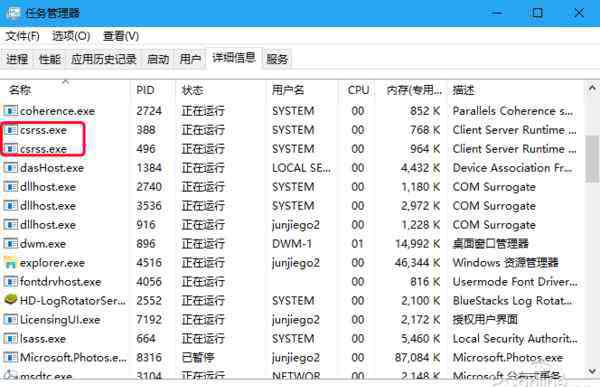Sort by the PID column header
Screen dimensions: 600x387
[x=153, y=90]
